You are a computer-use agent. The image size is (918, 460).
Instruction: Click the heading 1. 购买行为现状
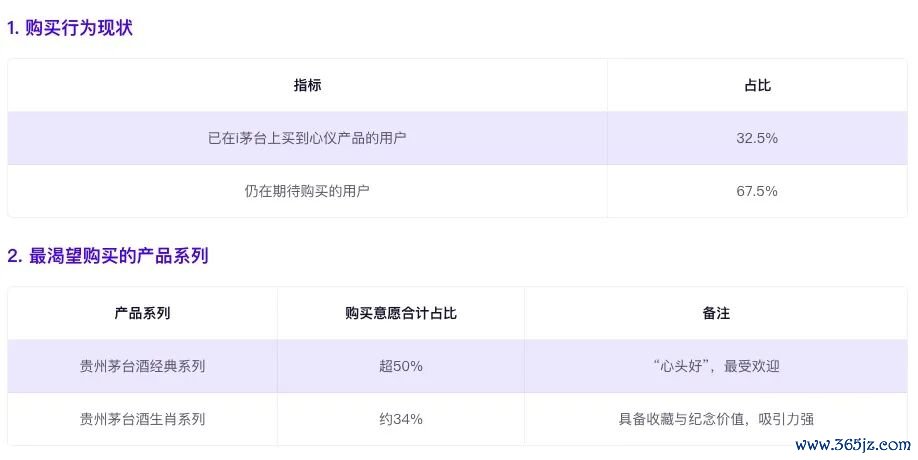tap(70, 28)
